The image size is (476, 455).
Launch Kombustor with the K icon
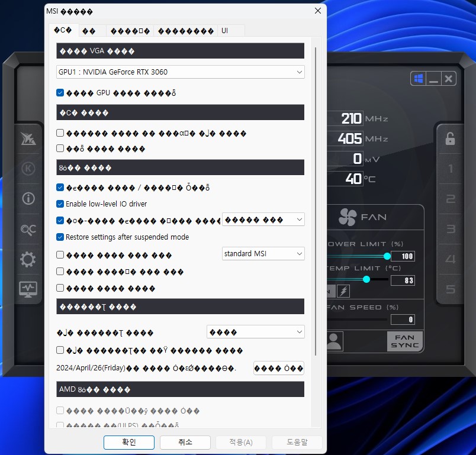[28, 169]
